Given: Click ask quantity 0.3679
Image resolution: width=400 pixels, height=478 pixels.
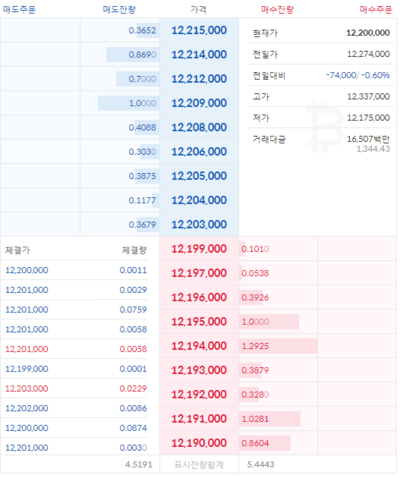Looking at the screenshot, I should (x=142, y=225).
